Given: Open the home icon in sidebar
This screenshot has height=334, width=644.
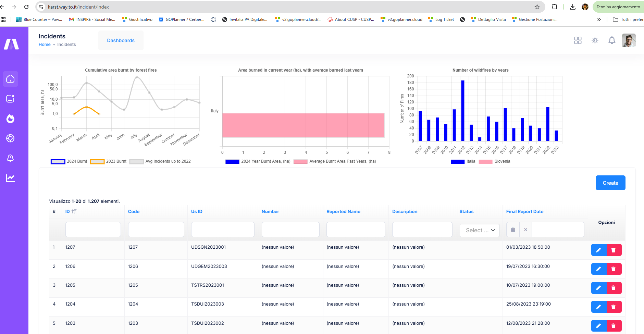Looking at the screenshot, I should [10, 79].
